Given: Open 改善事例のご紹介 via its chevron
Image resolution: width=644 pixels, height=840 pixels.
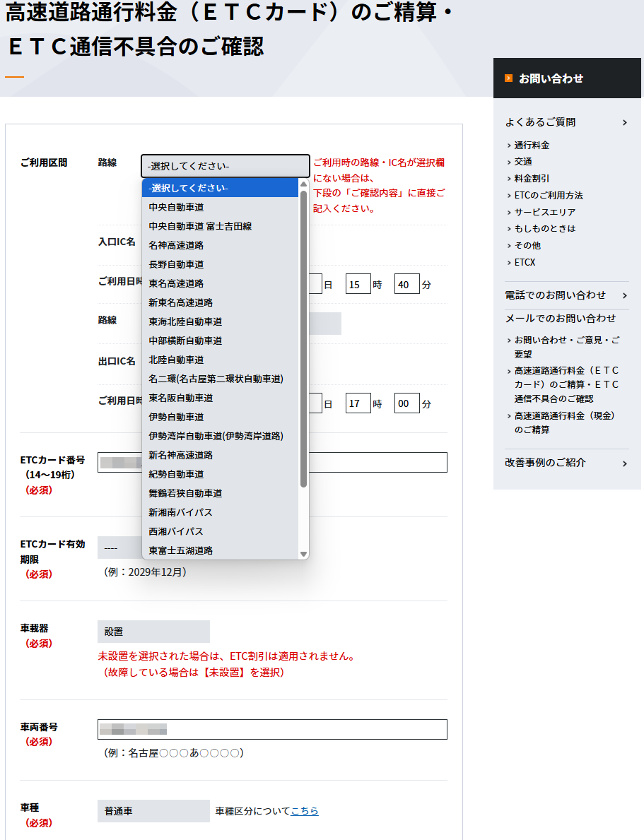Looking at the screenshot, I should click(x=624, y=463).
